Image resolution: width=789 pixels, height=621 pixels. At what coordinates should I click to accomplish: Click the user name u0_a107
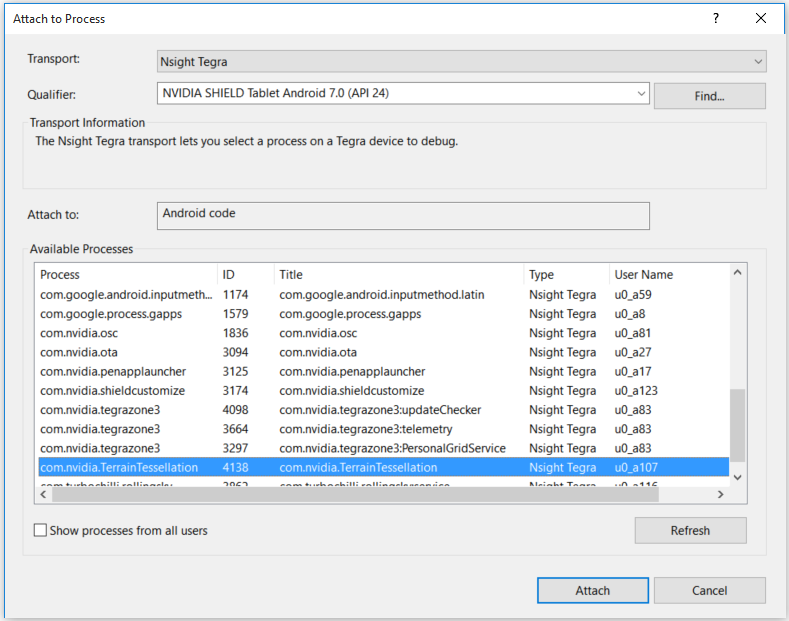(636, 467)
